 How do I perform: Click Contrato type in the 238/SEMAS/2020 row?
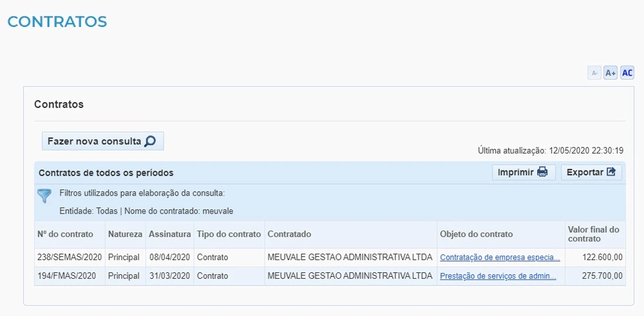pyautogui.click(x=213, y=257)
